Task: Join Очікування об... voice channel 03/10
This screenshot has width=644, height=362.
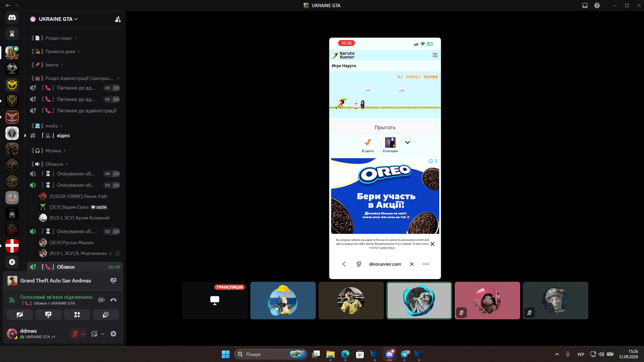Action: 74,185
